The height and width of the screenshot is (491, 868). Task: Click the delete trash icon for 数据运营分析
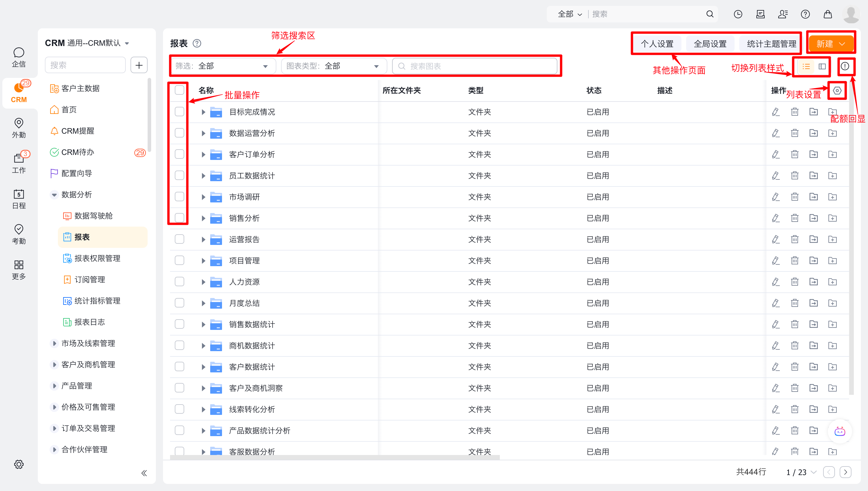794,133
